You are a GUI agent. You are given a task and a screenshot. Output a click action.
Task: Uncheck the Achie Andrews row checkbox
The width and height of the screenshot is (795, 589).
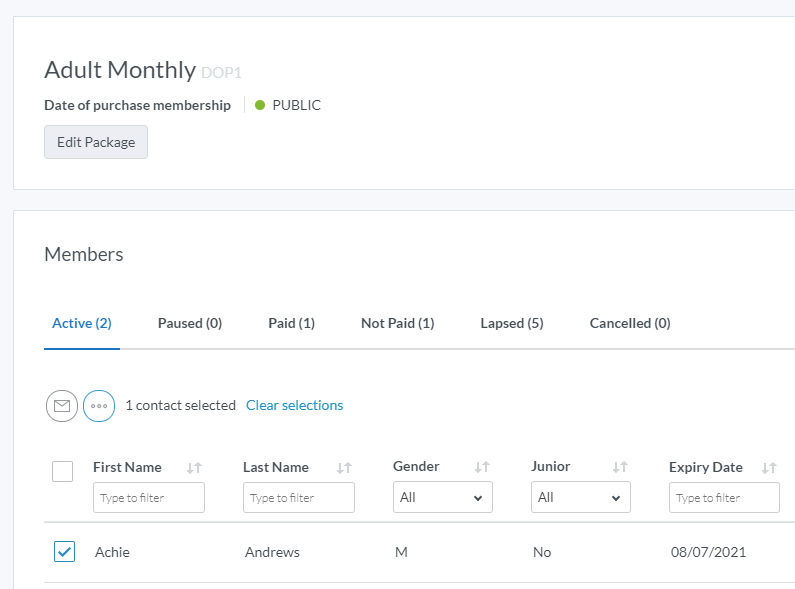click(x=64, y=552)
